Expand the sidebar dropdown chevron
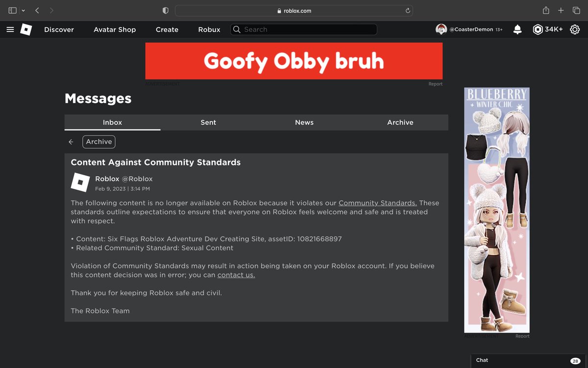This screenshot has height=368, width=588. coord(23,11)
